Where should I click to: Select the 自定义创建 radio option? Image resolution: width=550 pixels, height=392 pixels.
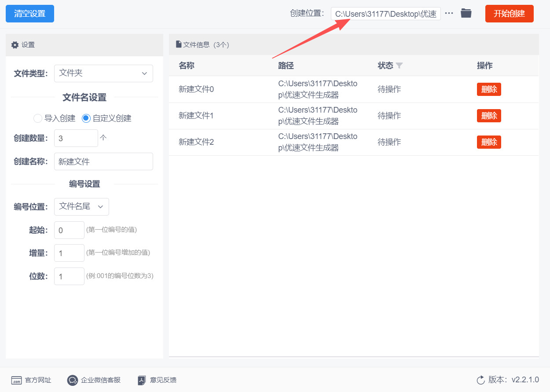point(86,118)
